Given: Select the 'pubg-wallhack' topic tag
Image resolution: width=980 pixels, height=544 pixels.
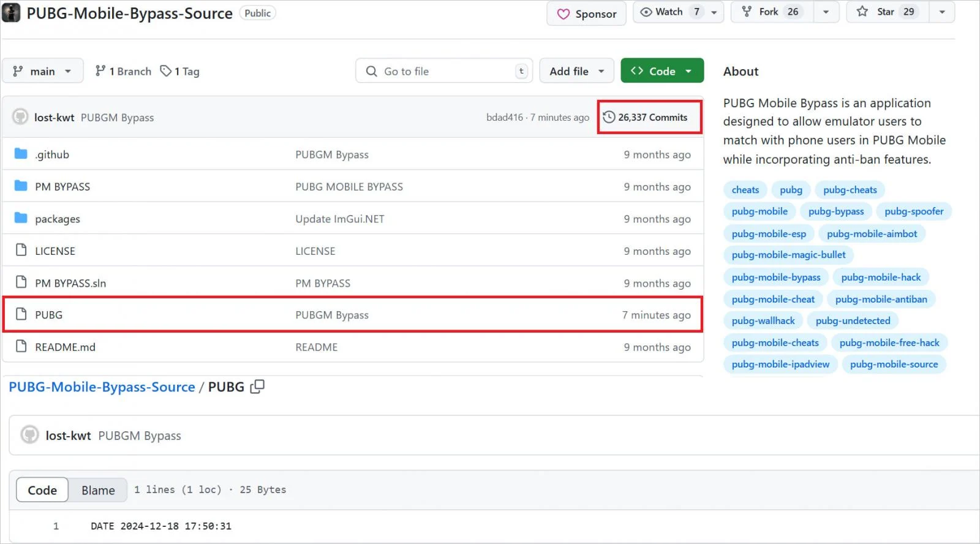Looking at the screenshot, I should click(x=763, y=320).
